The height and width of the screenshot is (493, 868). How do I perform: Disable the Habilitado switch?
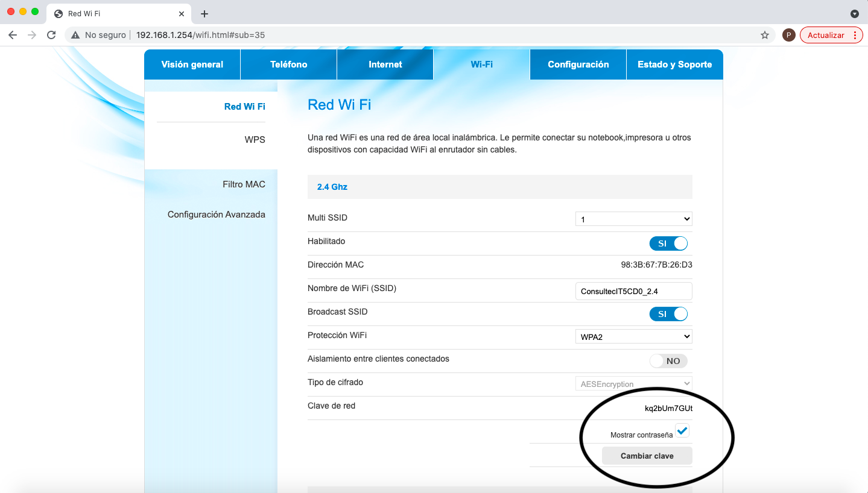[x=668, y=243]
